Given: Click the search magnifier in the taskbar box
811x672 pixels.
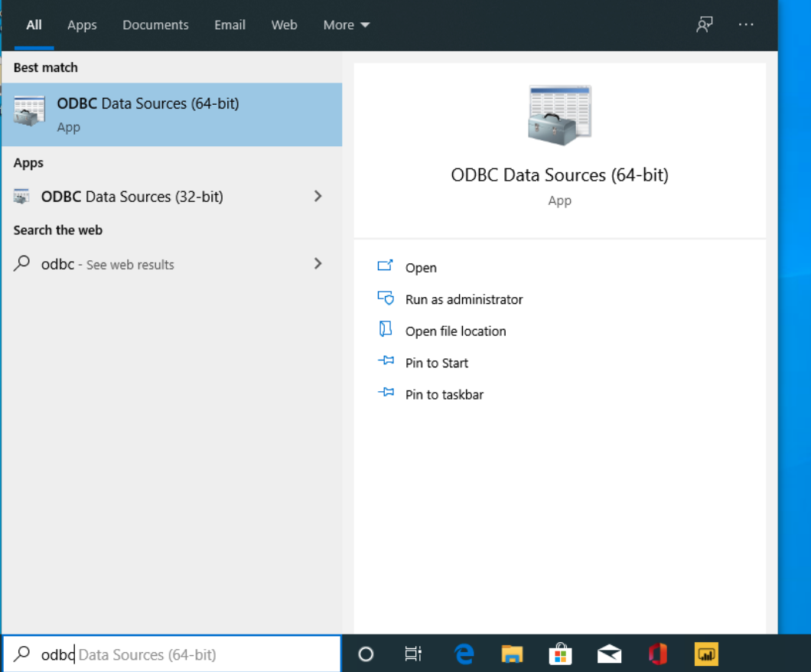Looking at the screenshot, I should 21,654.
